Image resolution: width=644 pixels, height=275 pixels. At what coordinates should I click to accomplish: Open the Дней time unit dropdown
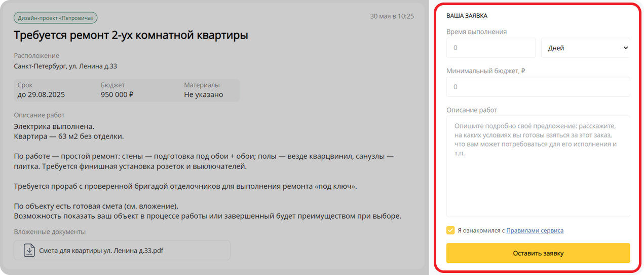click(x=586, y=48)
